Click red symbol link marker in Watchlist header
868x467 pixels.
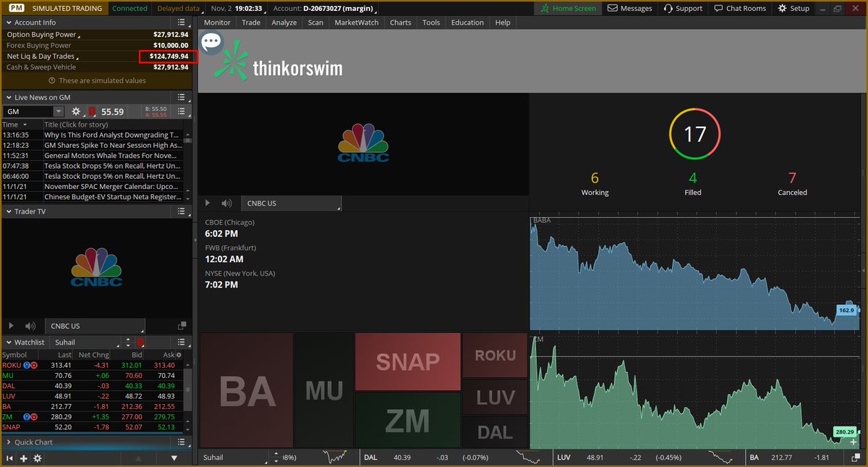tap(140, 342)
